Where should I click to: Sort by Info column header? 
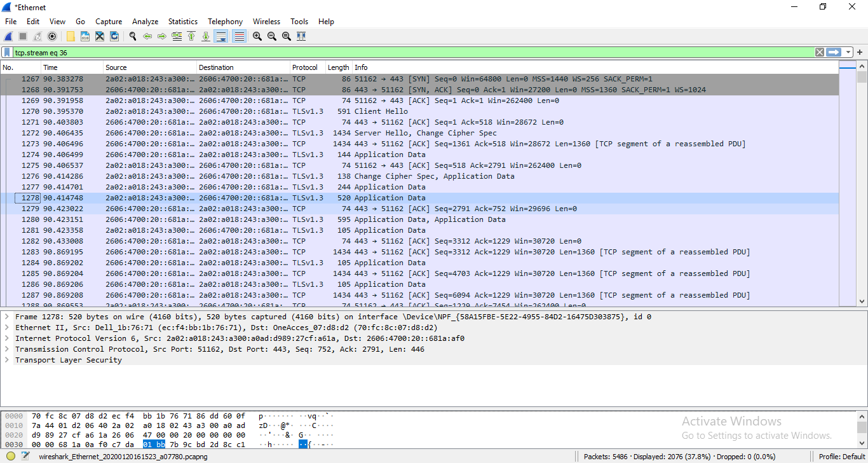click(x=595, y=67)
